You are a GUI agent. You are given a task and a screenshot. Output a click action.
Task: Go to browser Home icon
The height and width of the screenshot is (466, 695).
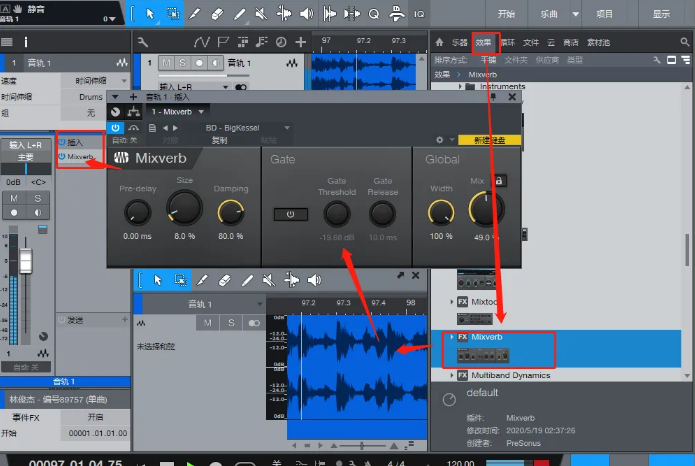click(439, 42)
